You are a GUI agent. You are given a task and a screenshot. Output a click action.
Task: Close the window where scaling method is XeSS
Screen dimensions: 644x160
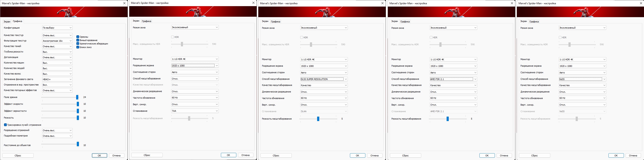coord(641,3)
